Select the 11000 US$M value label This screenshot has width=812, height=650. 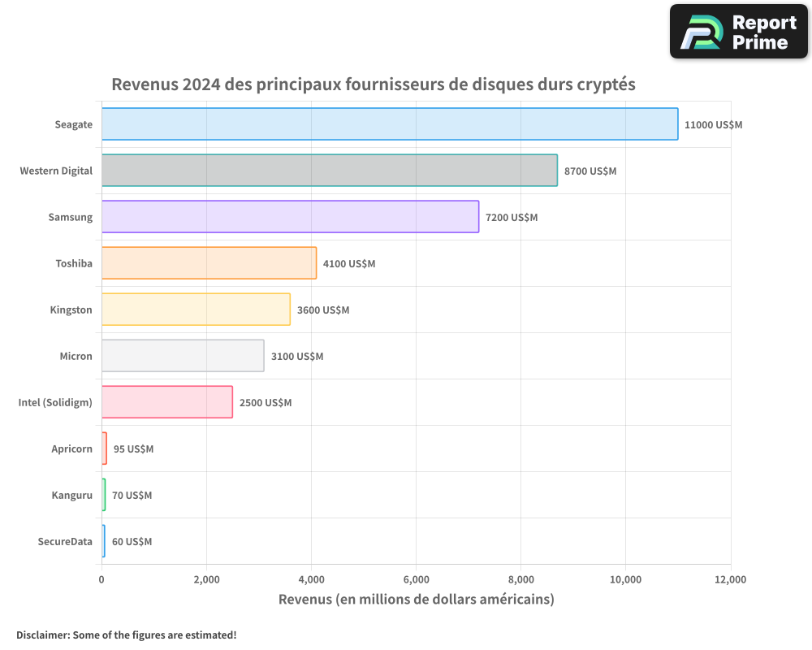pyautogui.click(x=713, y=125)
